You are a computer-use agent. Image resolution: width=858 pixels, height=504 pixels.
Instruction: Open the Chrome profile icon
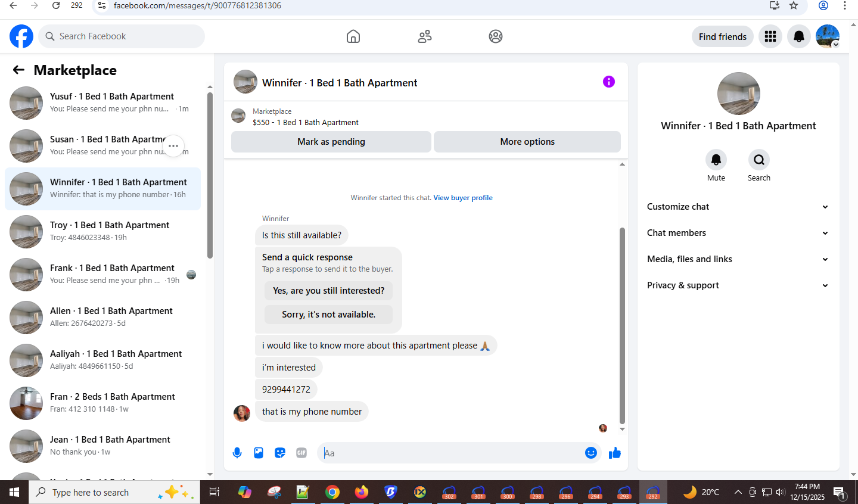click(x=823, y=5)
